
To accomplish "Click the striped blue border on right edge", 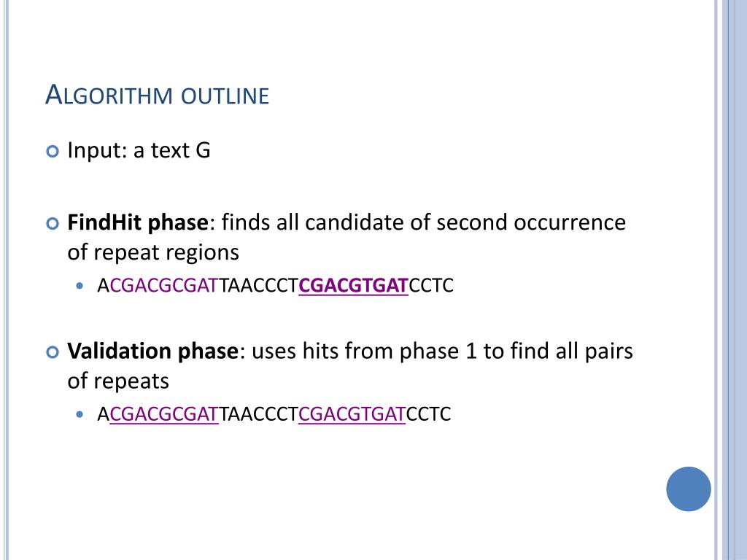I will click(x=729, y=280).
